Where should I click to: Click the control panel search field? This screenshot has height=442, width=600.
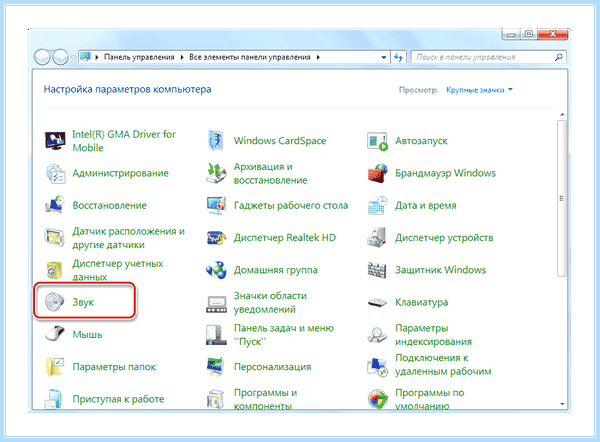[488, 57]
